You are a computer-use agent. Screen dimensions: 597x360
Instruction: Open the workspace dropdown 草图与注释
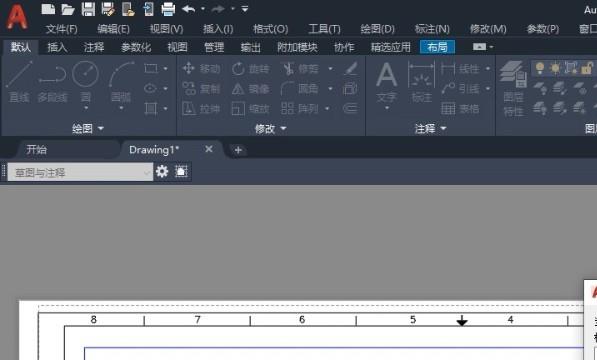[80, 172]
